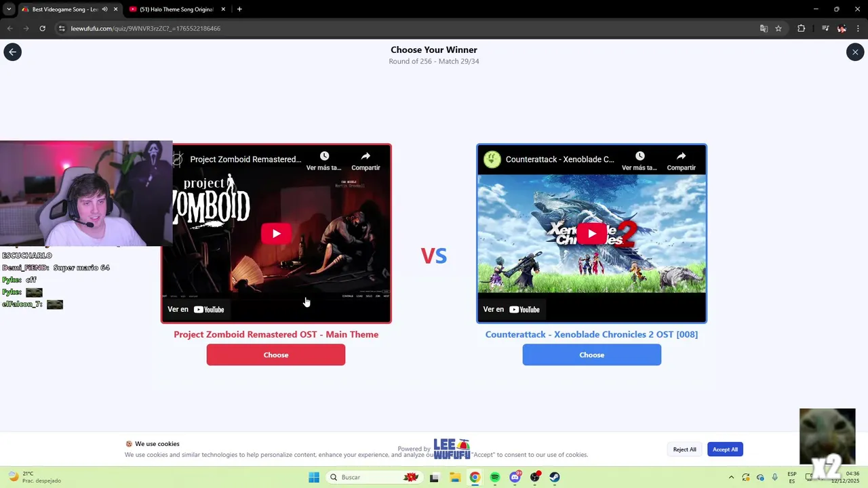Image resolution: width=868 pixels, height=488 pixels.
Task: Play the Xenoblade Chronicles 2 video
Action: click(x=592, y=234)
